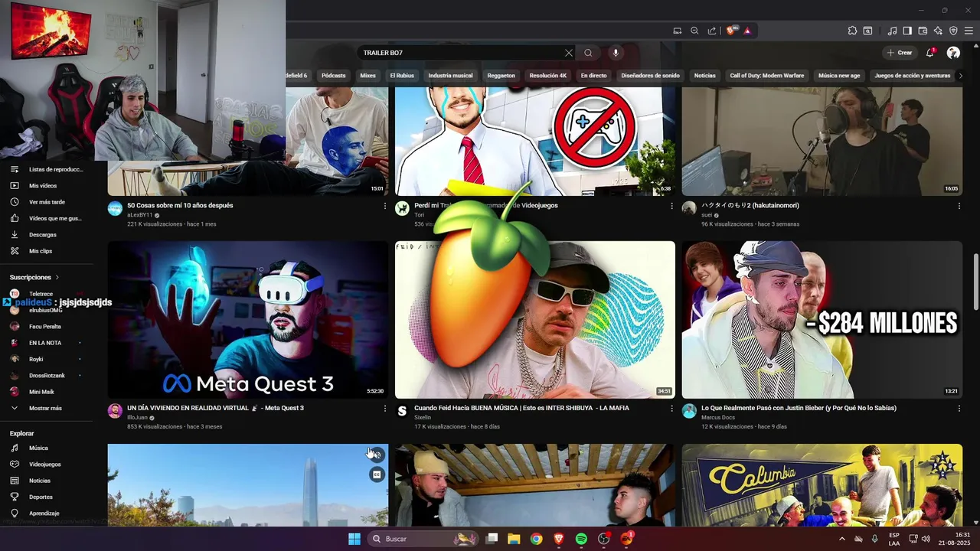Open the music note playlist icon

(x=892, y=31)
